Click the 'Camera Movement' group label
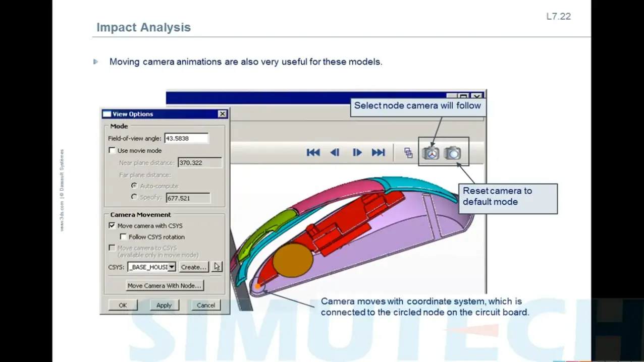Viewport: 644px width, 362px height. (x=140, y=214)
